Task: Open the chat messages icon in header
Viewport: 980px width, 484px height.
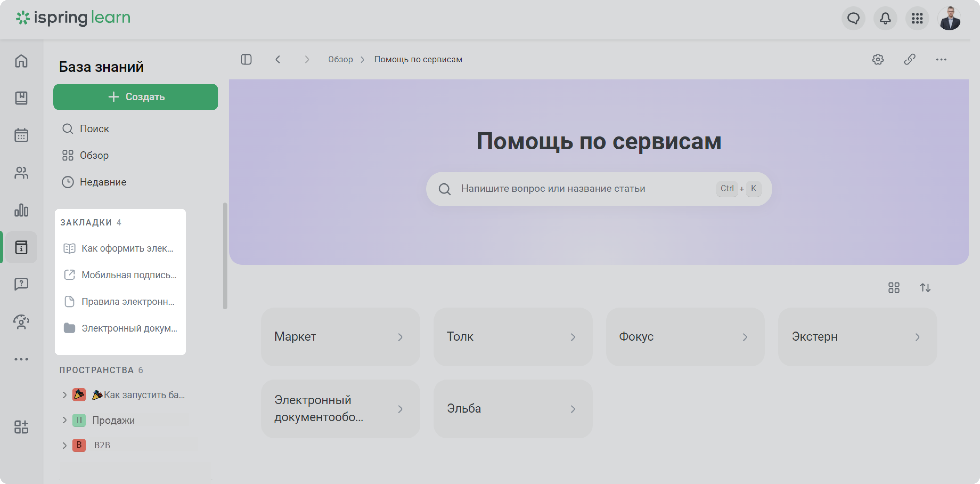Action: pos(853,18)
